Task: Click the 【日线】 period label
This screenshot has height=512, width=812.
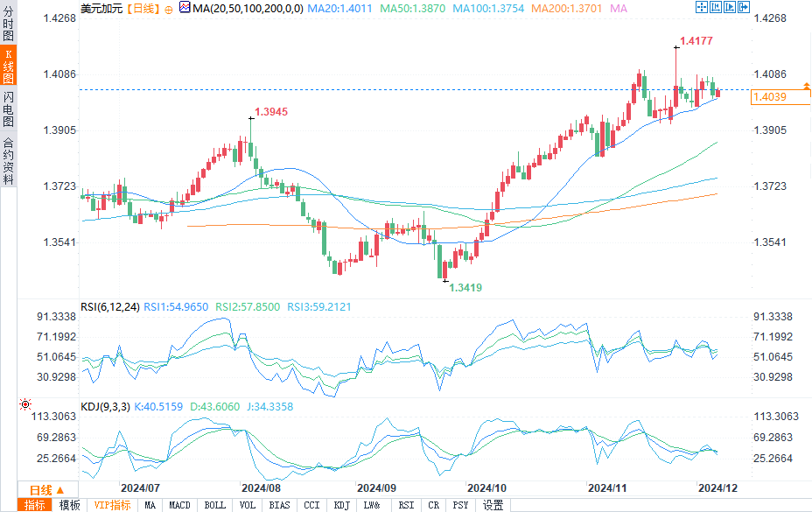Action: click(x=143, y=9)
